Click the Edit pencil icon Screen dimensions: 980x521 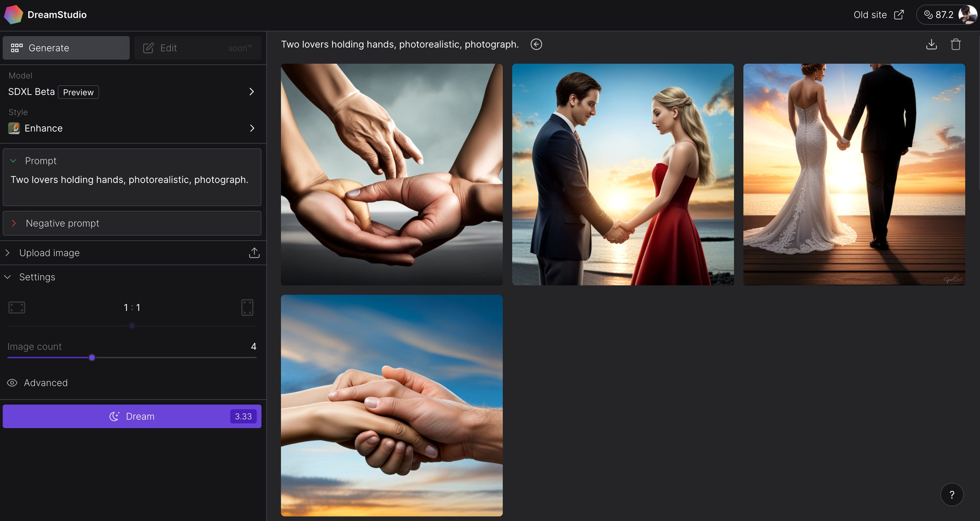148,48
